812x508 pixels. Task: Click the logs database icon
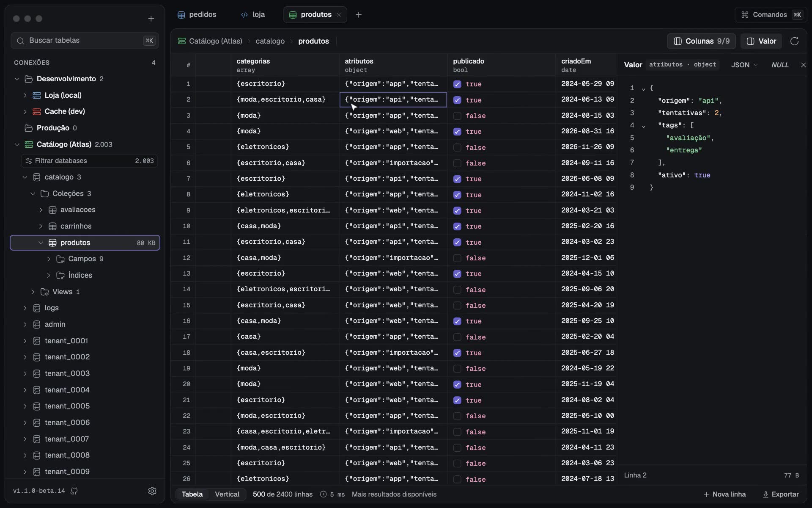(37, 308)
